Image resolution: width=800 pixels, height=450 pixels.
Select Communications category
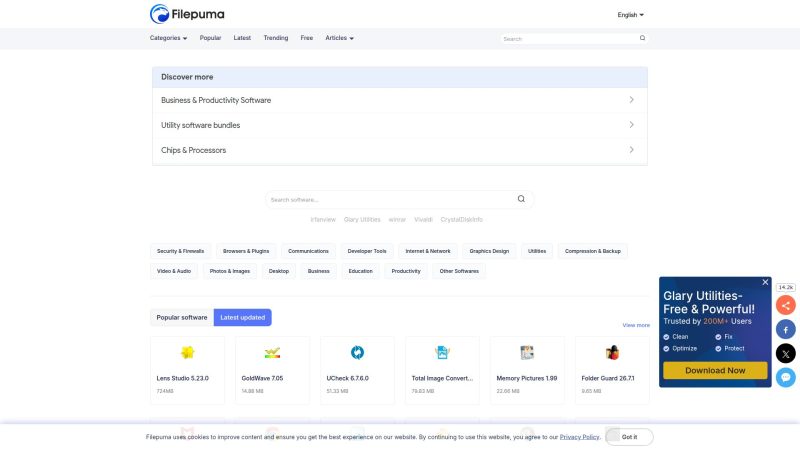pyautogui.click(x=308, y=251)
